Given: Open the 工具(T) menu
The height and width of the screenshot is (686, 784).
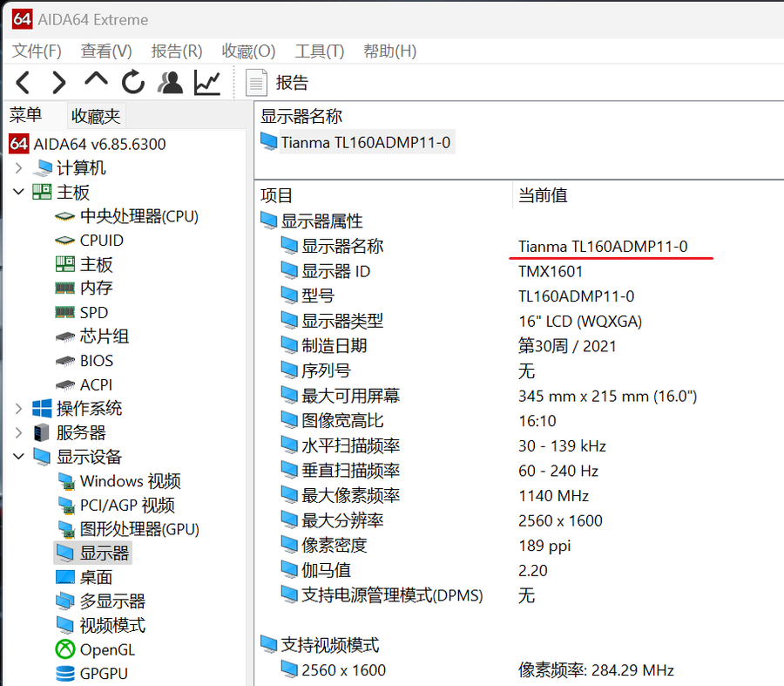Looking at the screenshot, I should (320, 51).
